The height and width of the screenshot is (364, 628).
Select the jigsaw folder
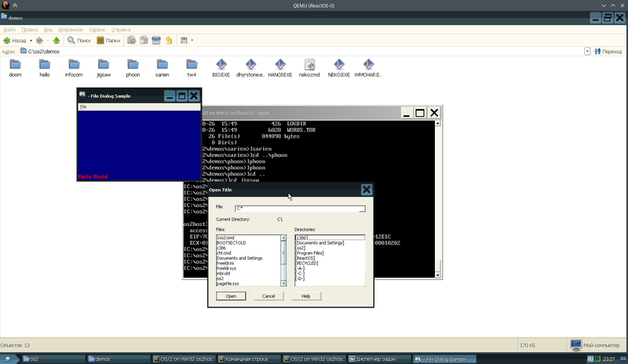pyautogui.click(x=104, y=67)
